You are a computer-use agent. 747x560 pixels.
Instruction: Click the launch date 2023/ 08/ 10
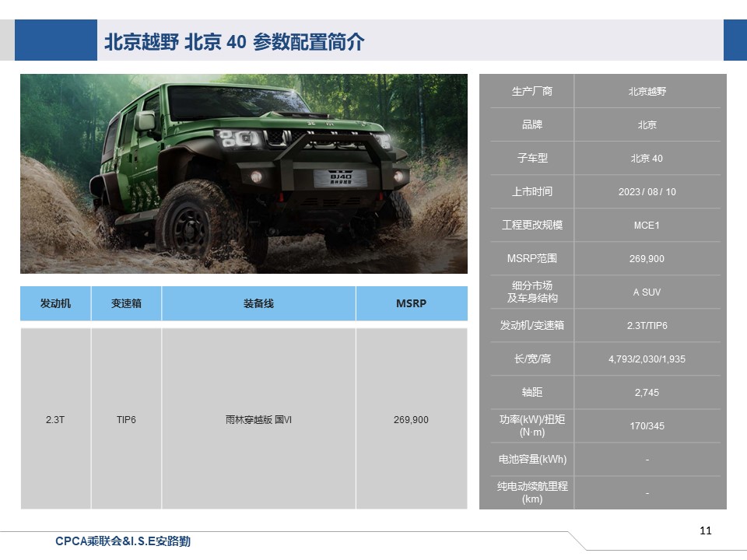[647, 192]
